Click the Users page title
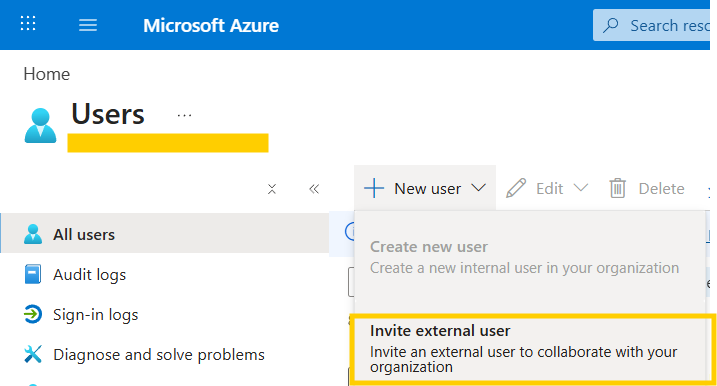Screen dimensions: 717x386 pos(108,114)
